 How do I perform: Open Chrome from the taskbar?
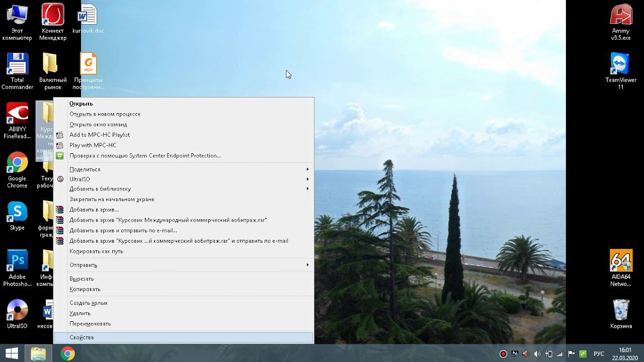pos(67,353)
